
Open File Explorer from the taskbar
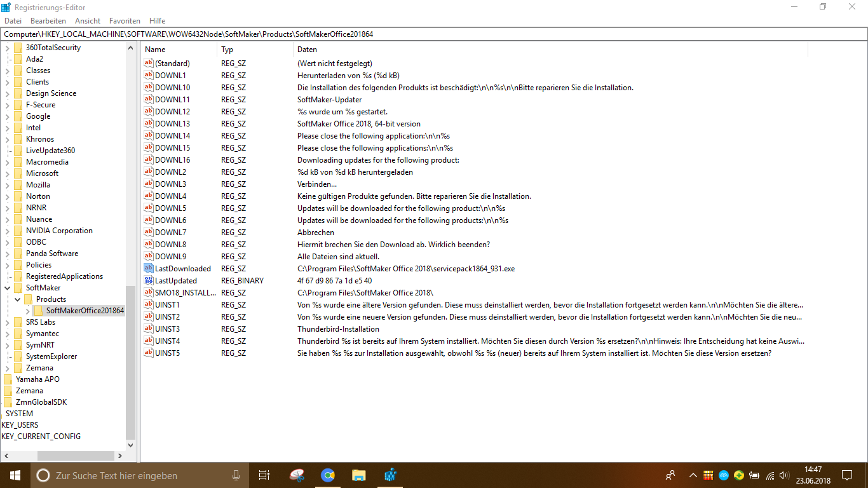[359, 475]
